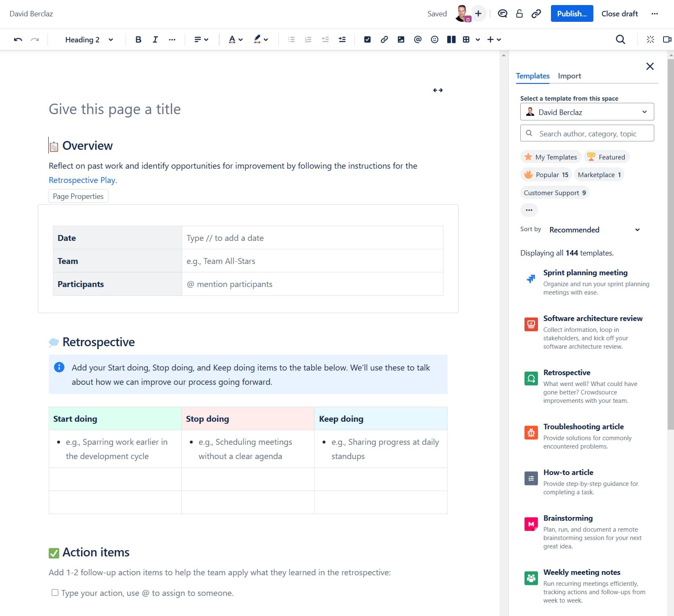This screenshot has height=616, width=674.
Task: Open inline comments via the comment bubble icon
Action: point(502,13)
